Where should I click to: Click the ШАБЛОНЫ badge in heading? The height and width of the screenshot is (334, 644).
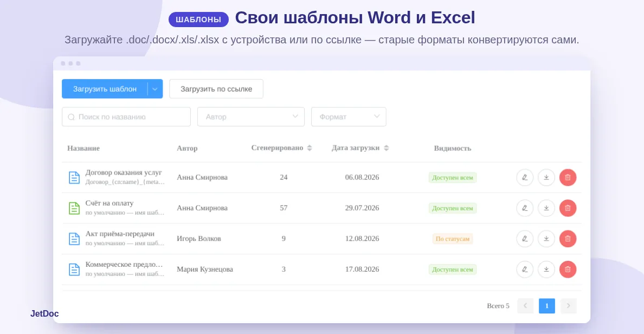(x=198, y=20)
